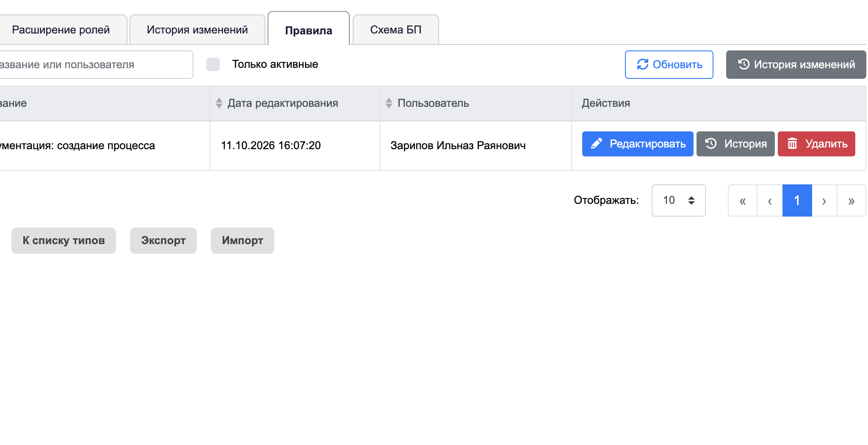
Task: Click the refresh arrows icon in Обновить
Action: click(642, 64)
